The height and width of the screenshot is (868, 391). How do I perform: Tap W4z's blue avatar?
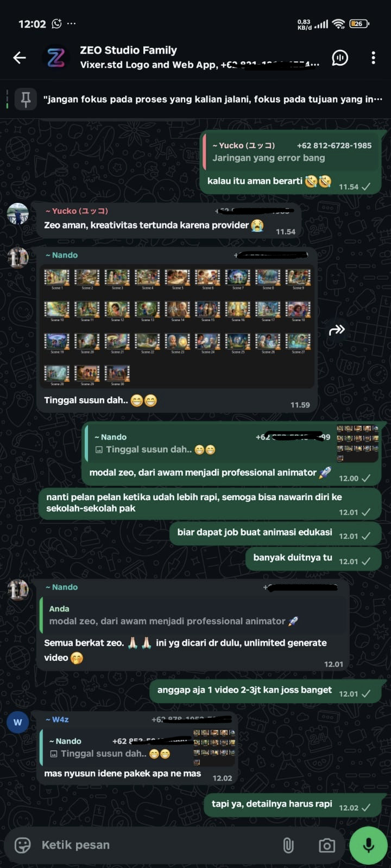[x=18, y=722]
